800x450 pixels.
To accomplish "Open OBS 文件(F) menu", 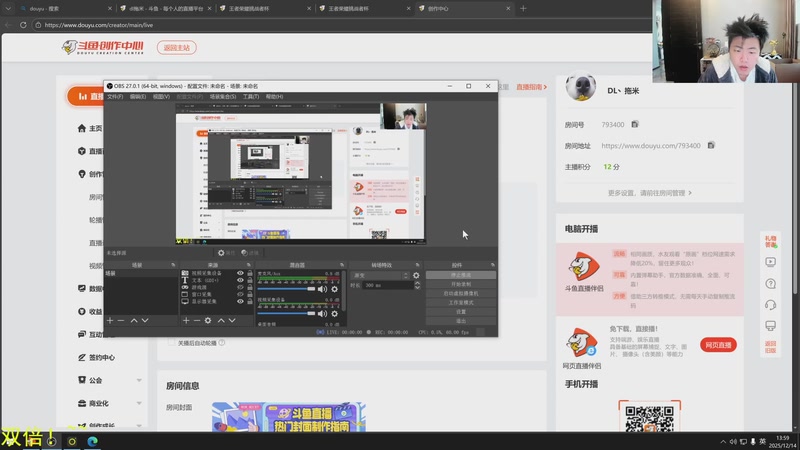I will (x=115, y=96).
